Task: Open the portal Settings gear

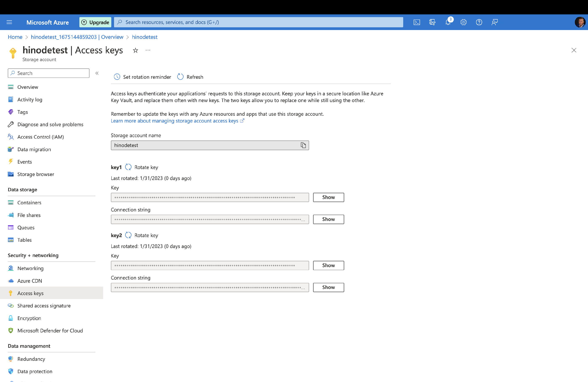Action: coord(463,22)
